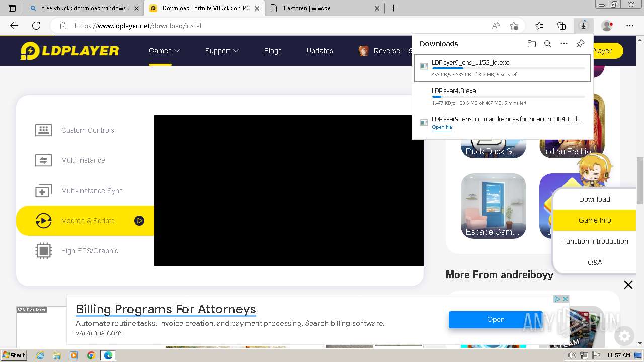This screenshot has height=362, width=644.
Task: Open file link for fortnitecoin download
Action: pos(442,127)
